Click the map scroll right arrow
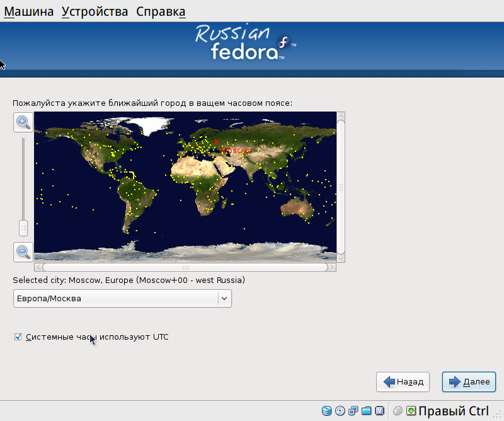This screenshot has width=504, height=421. [332, 267]
